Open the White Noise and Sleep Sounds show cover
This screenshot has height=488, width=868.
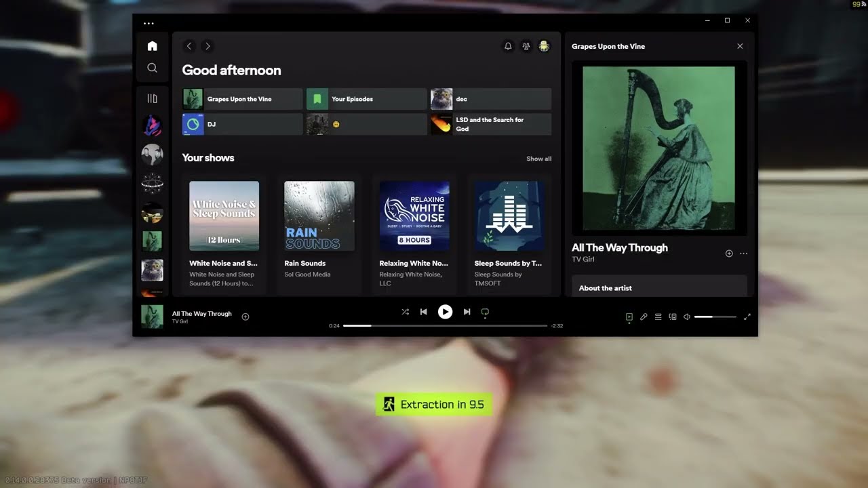coord(224,216)
